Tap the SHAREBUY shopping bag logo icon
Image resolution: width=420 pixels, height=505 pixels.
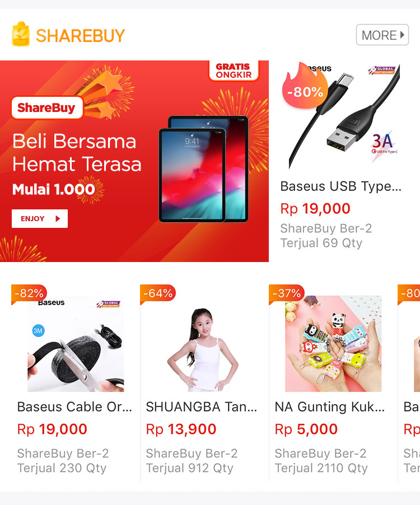pyautogui.click(x=20, y=34)
